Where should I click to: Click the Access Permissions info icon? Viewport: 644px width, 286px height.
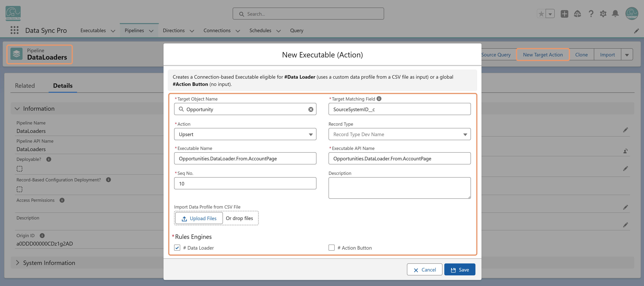[x=62, y=200]
